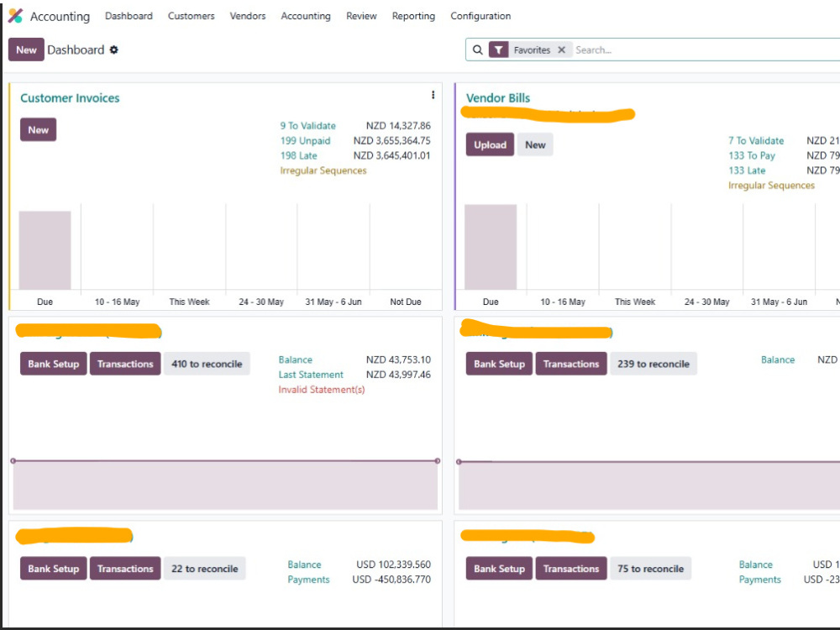The height and width of the screenshot is (630, 840).
Task: Open 9 To Validate invoices
Action: (x=307, y=126)
